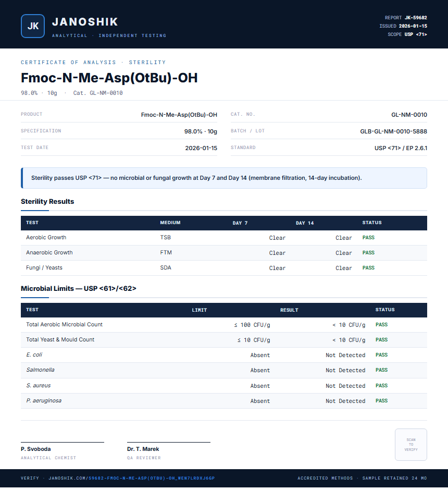Click the Cat. No. value GL-NM-0010
The width and height of the screenshot is (448, 502).
click(x=409, y=115)
